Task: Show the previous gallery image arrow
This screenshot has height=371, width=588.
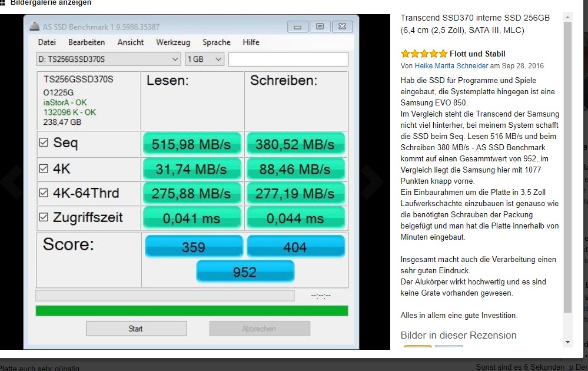Action: pos(12,181)
